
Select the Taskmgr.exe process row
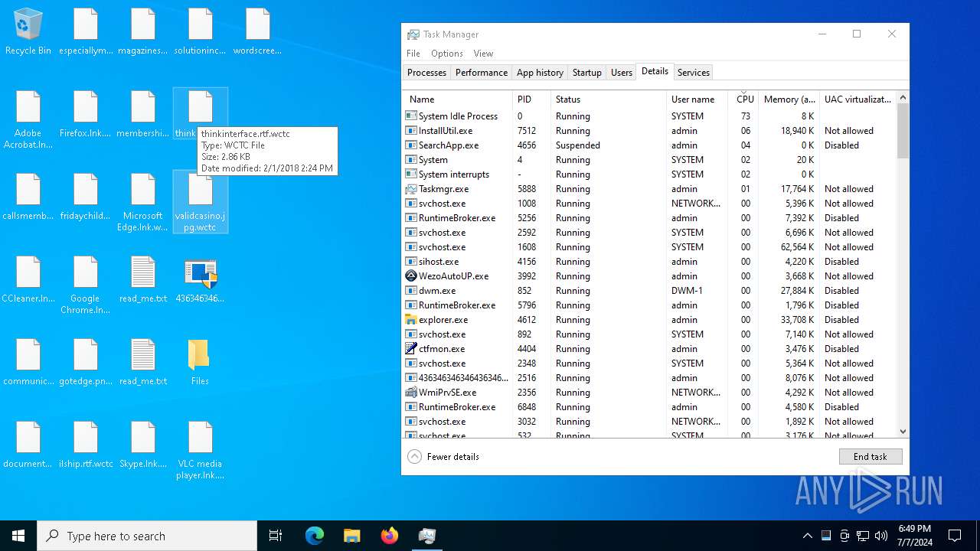tap(649, 189)
